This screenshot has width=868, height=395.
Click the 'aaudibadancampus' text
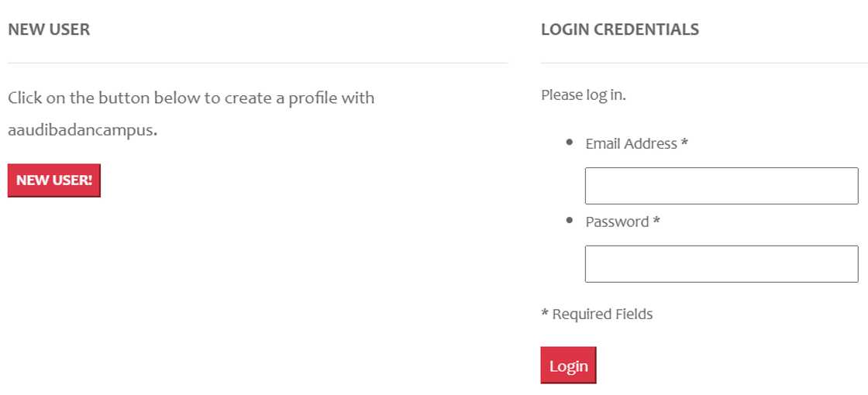point(81,130)
